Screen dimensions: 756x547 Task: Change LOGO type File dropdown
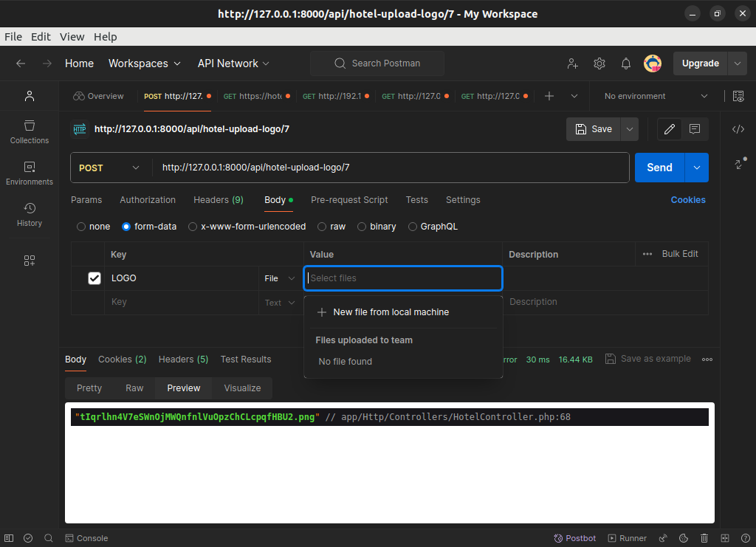(x=280, y=278)
